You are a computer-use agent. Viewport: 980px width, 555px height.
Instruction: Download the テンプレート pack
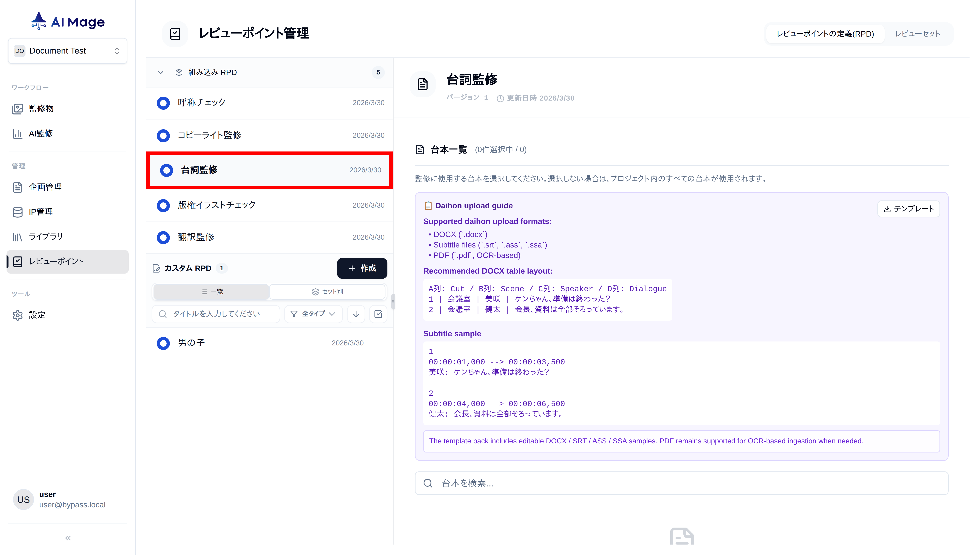[x=908, y=209]
